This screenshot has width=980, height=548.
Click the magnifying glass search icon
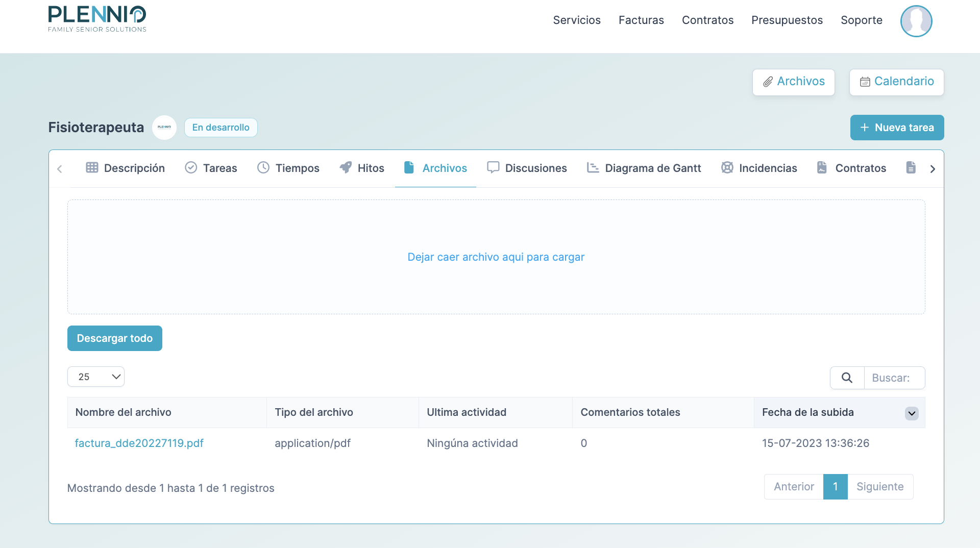point(847,378)
